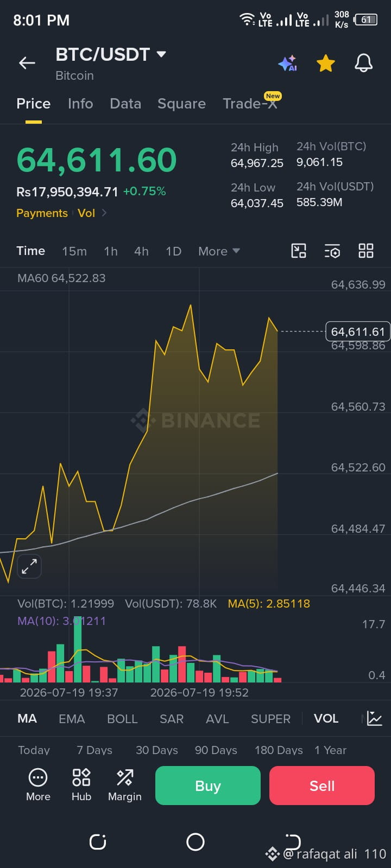Tap Android home navigation button
The image size is (391, 868).
[x=195, y=842]
